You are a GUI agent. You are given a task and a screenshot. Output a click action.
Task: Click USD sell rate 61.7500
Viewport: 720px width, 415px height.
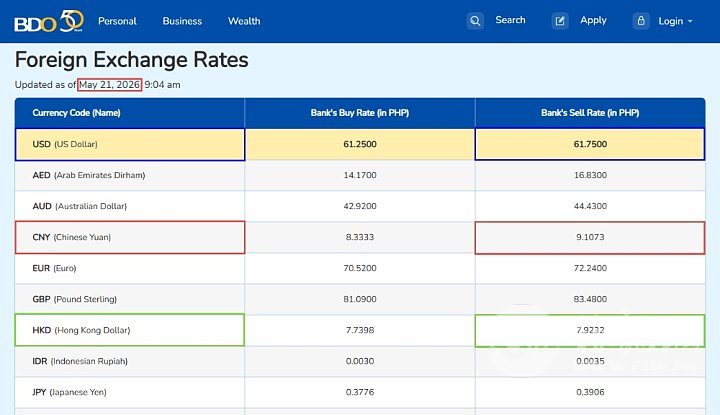pyautogui.click(x=590, y=144)
